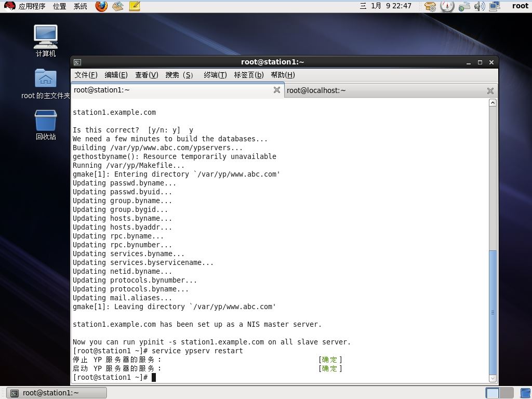Switch to the second workspace
The height and width of the screenshot is (399, 532).
click(x=506, y=393)
